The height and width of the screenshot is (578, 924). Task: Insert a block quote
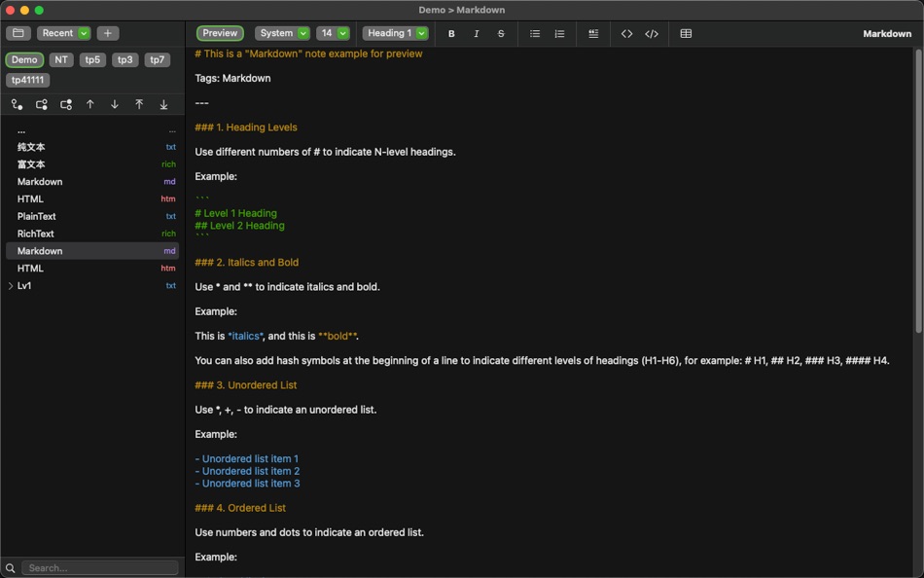(x=593, y=34)
